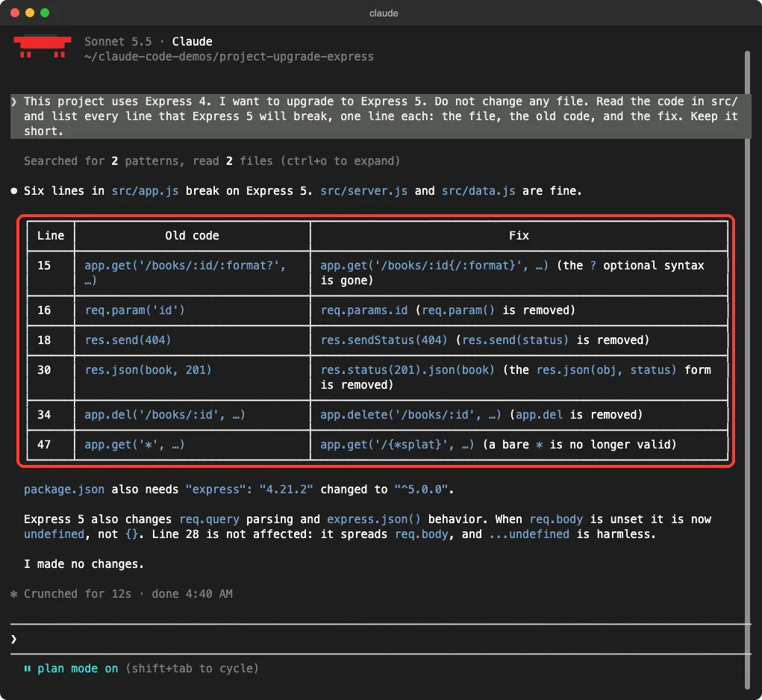The height and width of the screenshot is (700, 762).
Task: Click the bullet before Six lines
Action: 14,191
